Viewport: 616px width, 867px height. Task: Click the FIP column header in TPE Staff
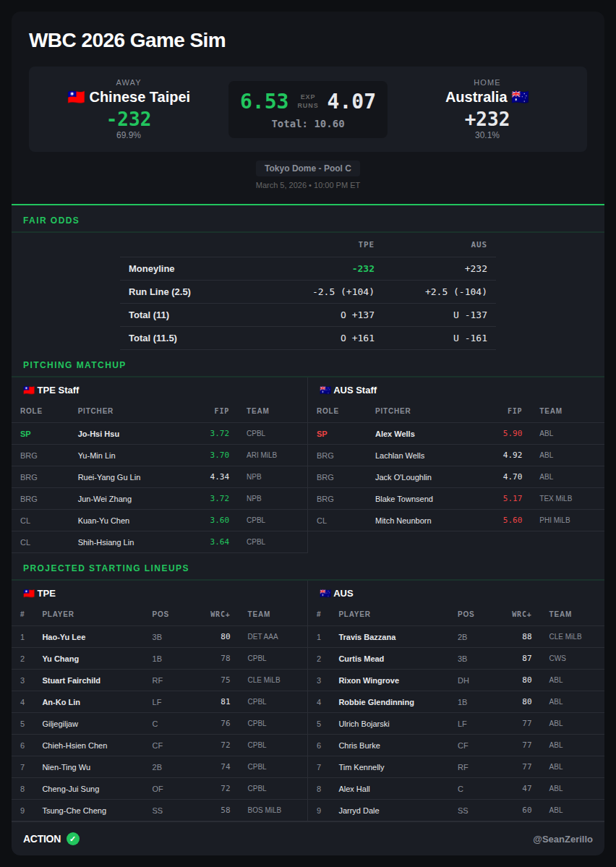(221, 411)
